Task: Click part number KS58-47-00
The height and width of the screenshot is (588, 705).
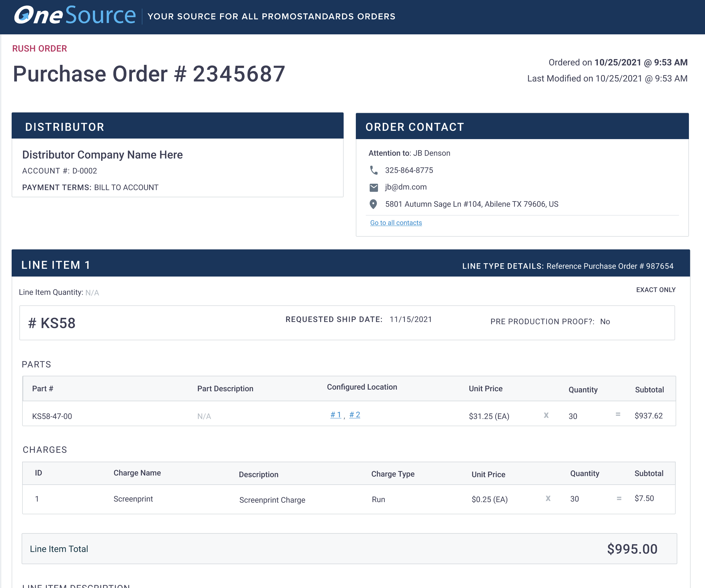Action: click(x=52, y=416)
